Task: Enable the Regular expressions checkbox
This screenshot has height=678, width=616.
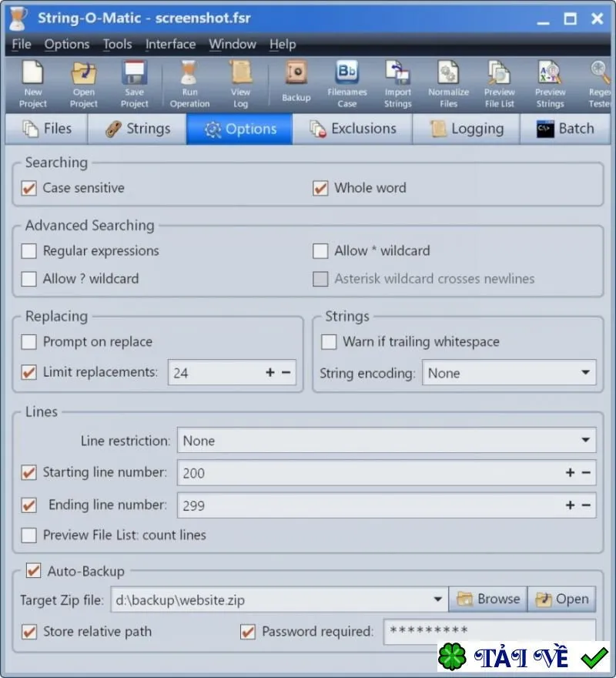Action: [x=29, y=251]
